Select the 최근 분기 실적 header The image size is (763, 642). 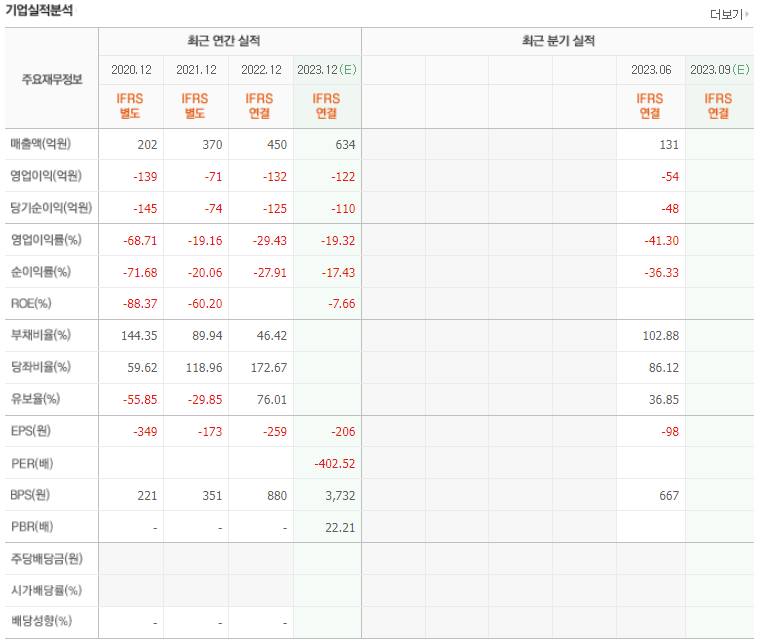coord(558,40)
